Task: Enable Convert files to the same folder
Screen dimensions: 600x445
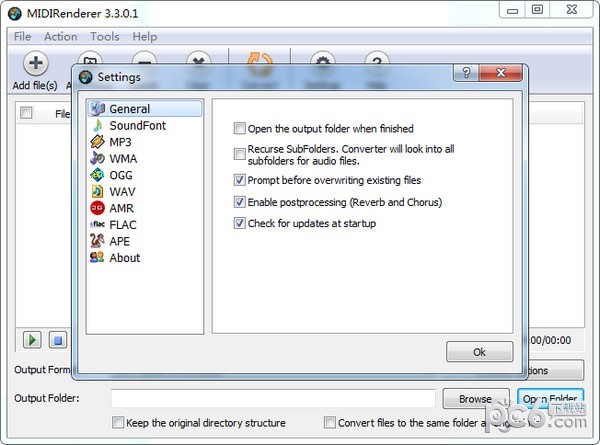Action: tap(329, 422)
